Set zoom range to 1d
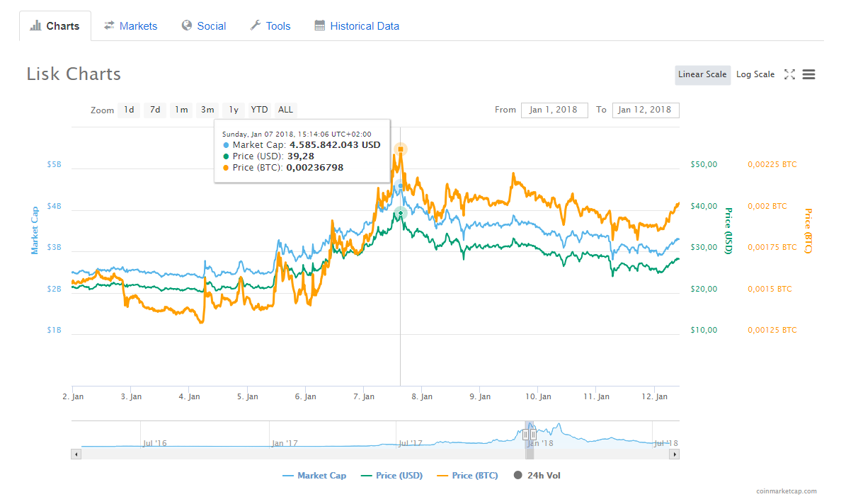Image resolution: width=858 pixels, height=504 pixels. [129, 110]
